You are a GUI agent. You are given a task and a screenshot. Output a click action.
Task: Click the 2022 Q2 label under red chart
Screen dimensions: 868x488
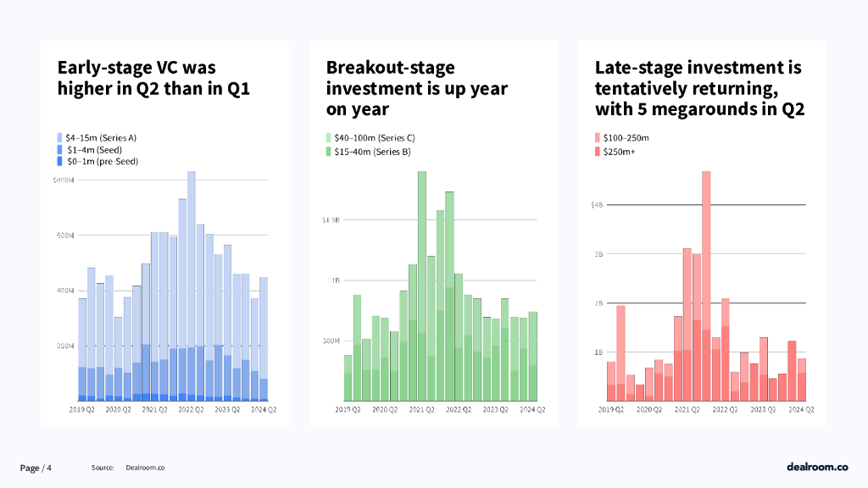coord(726,409)
